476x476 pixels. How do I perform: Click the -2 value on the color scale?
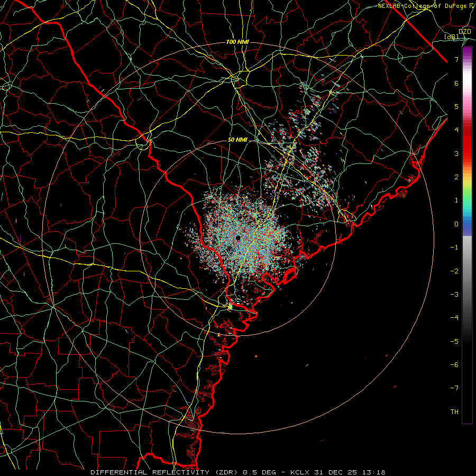tap(454, 271)
